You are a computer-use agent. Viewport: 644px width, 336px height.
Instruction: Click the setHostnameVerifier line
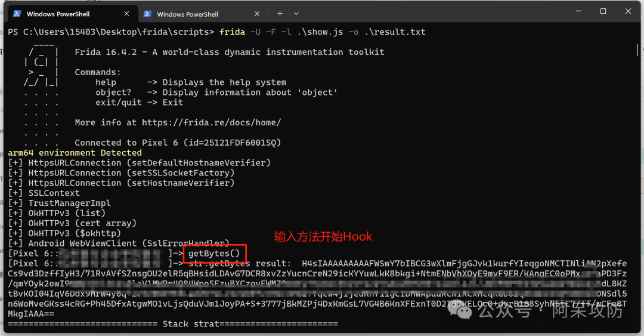[x=121, y=183]
